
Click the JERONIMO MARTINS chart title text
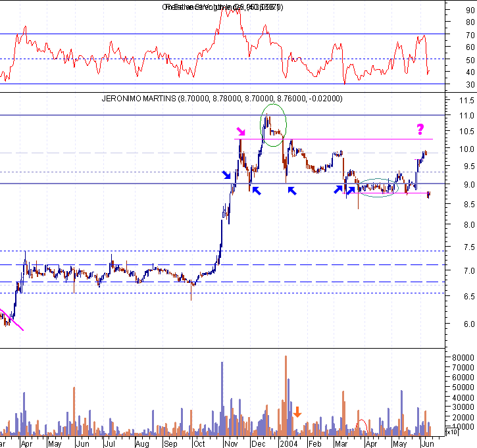click(x=222, y=99)
